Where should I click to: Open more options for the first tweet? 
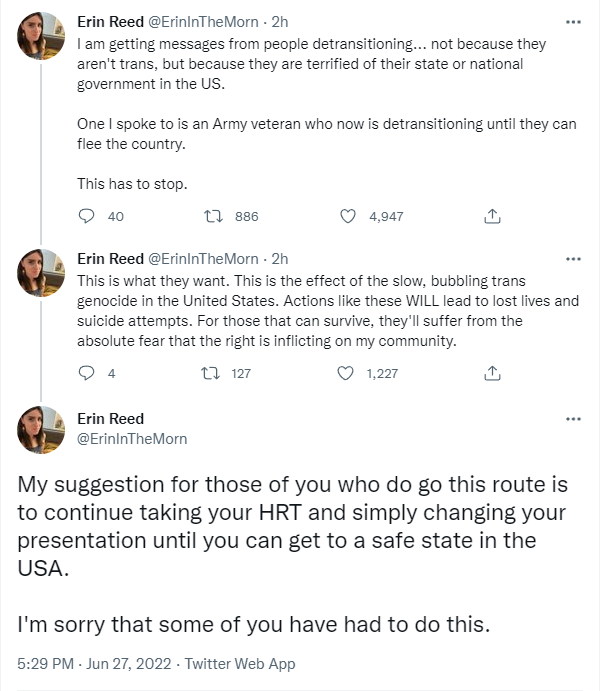[573, 21]
